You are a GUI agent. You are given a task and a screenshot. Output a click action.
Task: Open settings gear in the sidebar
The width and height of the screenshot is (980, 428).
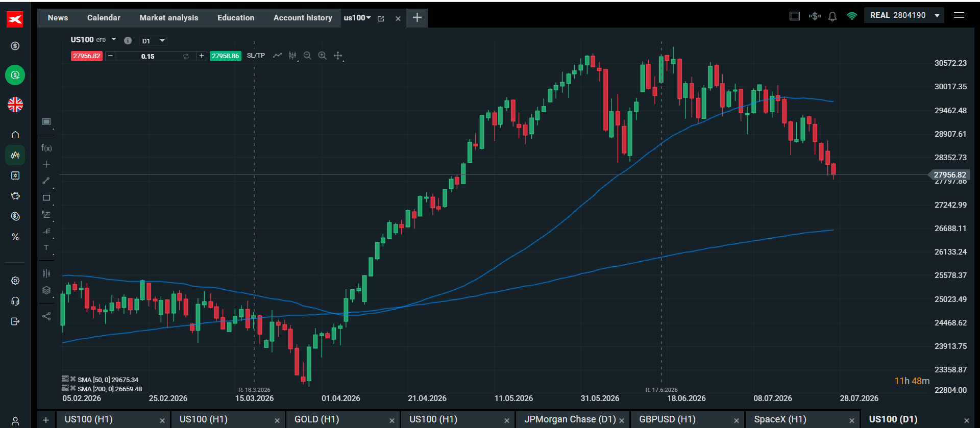point(15,281)
